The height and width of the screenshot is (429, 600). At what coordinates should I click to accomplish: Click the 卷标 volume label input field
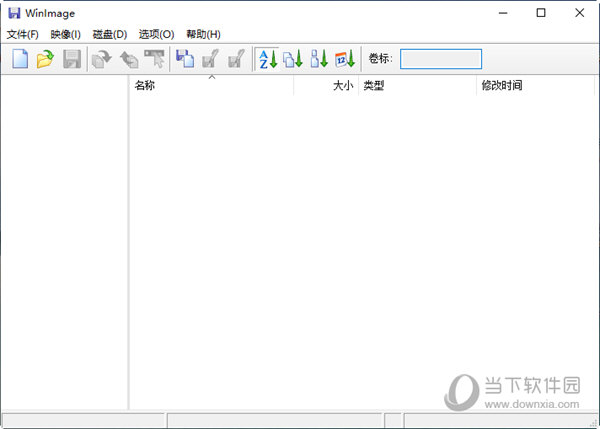(441, 59)
